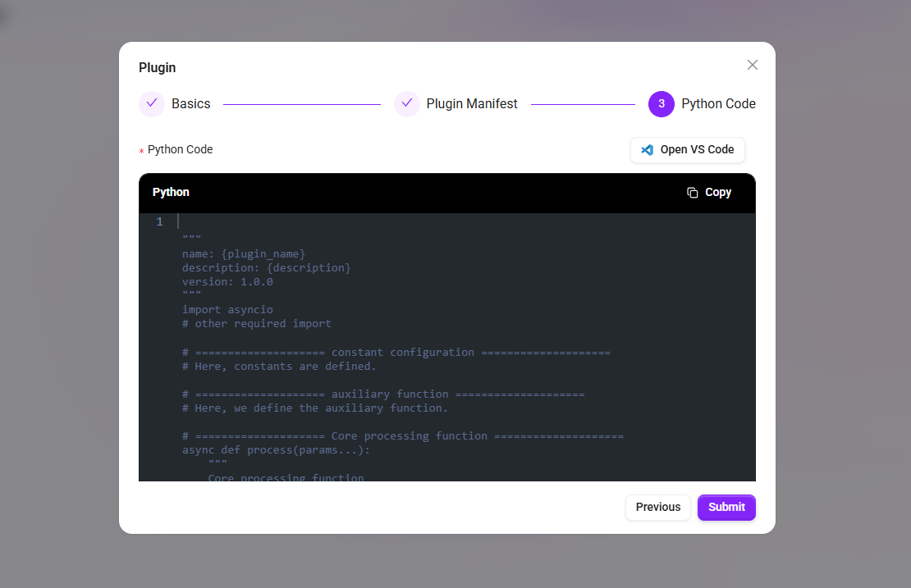Copy the Python code
911x588 pixels.
pyautogui.click(x=709, y=193)
